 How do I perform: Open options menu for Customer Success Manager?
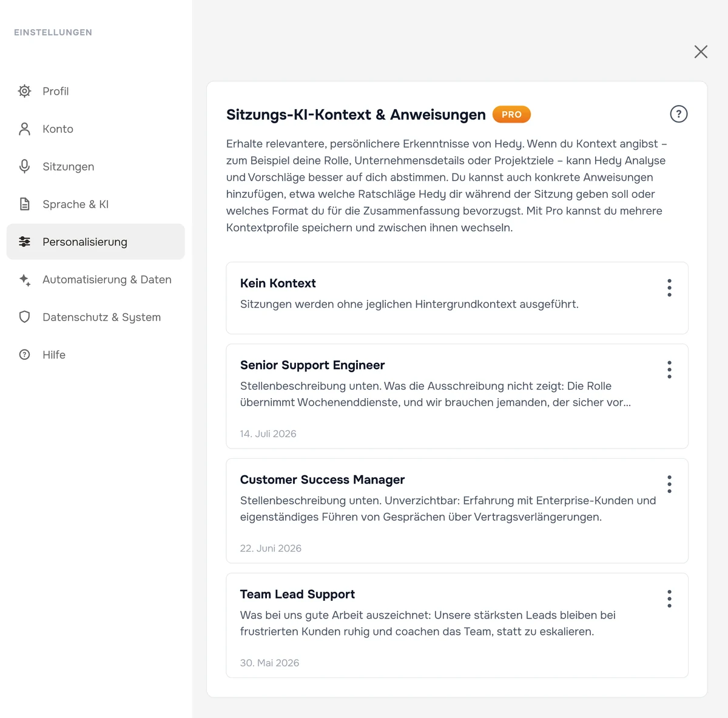click(x=669, y=484)
